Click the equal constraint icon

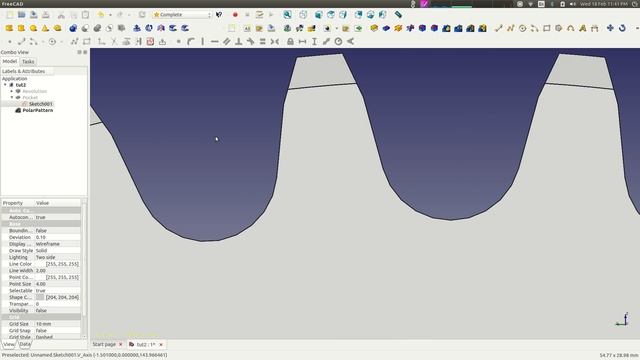[x=262, y=42]
